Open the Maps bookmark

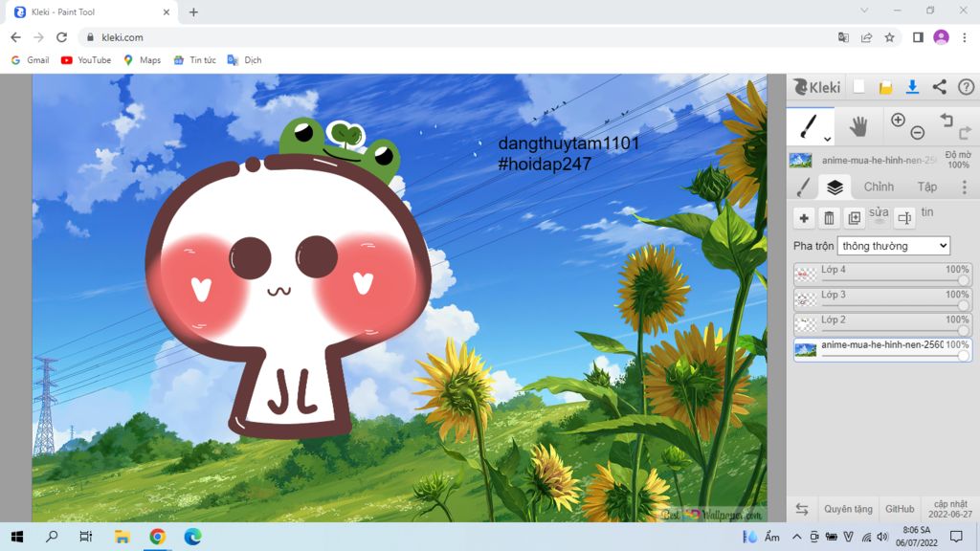click(x=143, y=60)
